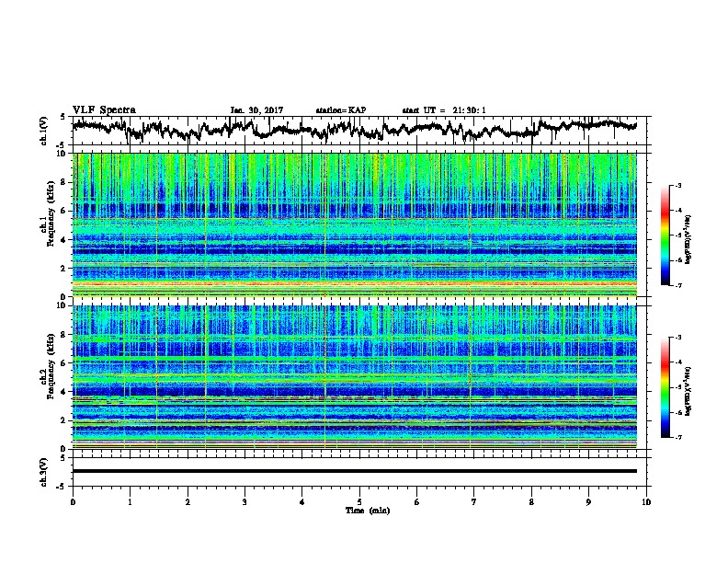Select the date text "Jan. 30, 2017"

pos(256,110)
